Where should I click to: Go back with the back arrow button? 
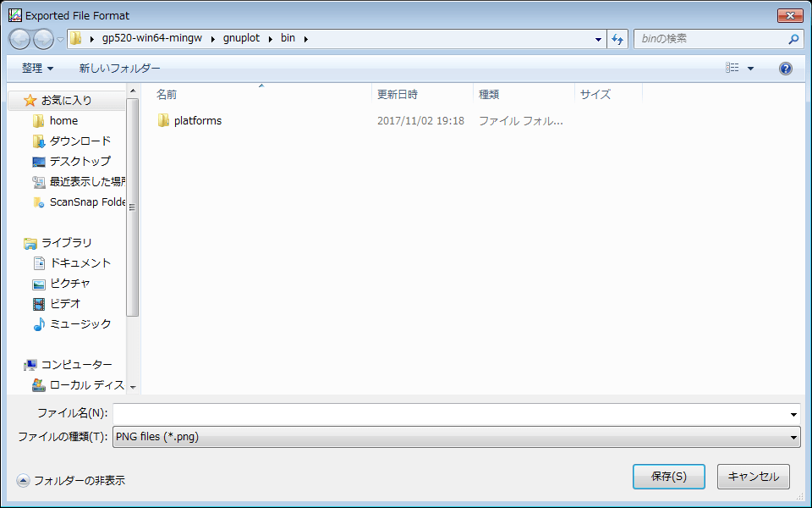coord(19,39)
